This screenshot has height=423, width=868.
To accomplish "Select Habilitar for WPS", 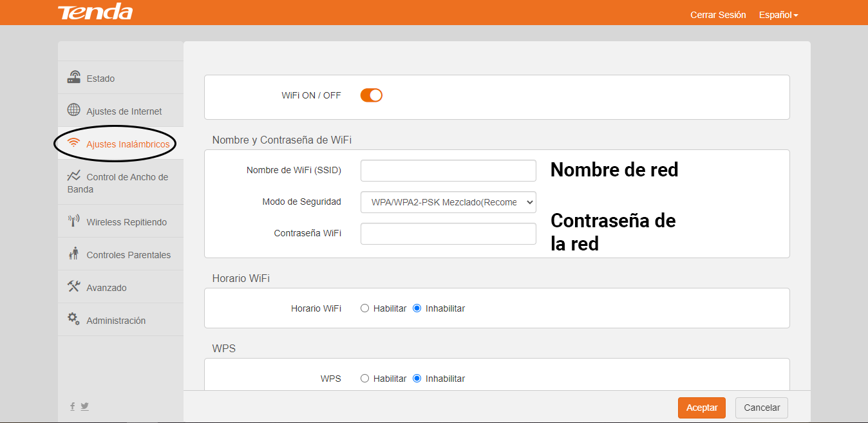I will [x=365, y=379].
